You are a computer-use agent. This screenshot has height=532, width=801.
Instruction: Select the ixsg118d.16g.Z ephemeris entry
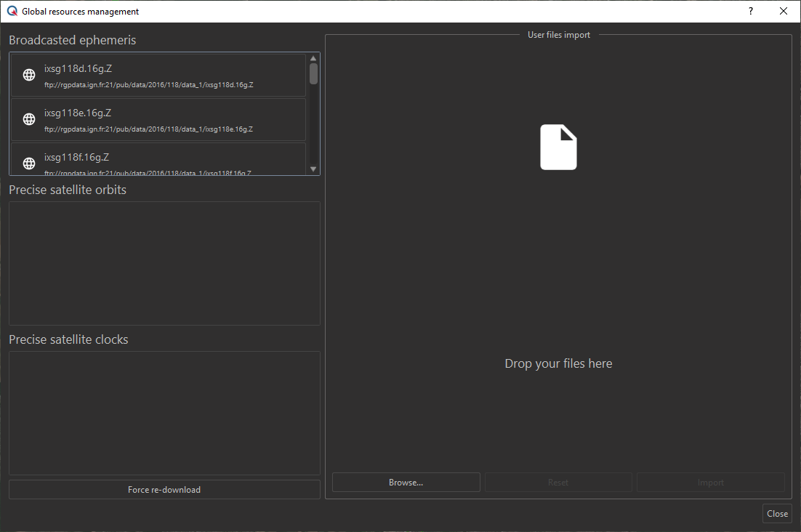pos(158,75)
